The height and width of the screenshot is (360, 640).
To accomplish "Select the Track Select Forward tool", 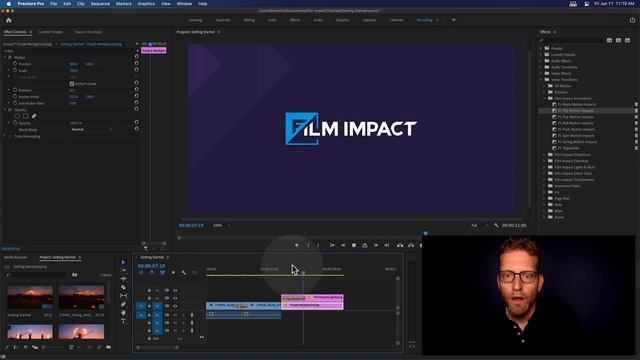I will 123,271.
